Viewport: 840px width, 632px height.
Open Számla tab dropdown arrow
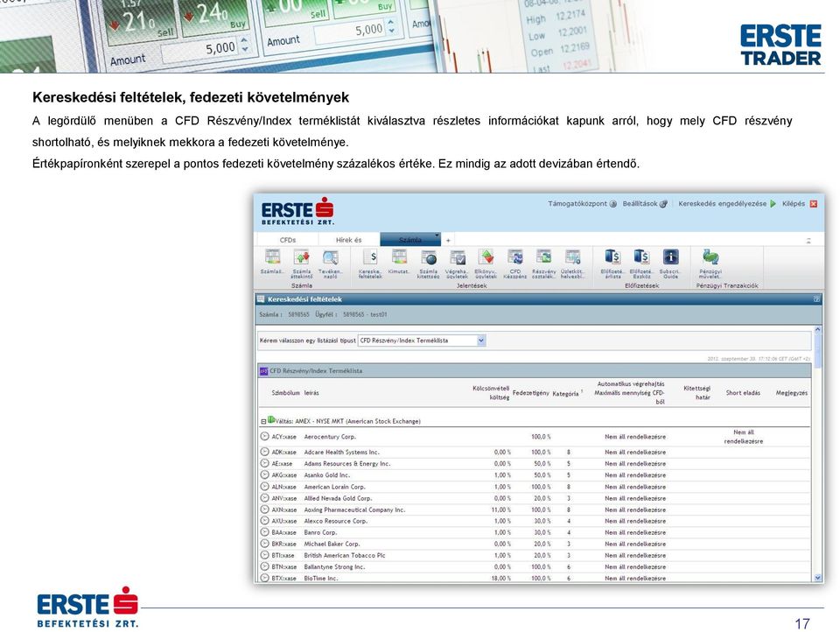[437, 235]
